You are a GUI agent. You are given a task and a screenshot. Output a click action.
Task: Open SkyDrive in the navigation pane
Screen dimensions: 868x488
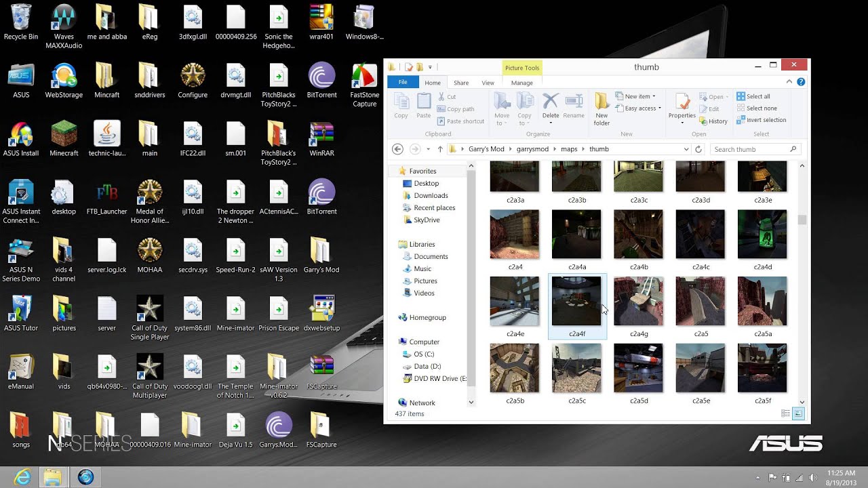click(427, 220)
